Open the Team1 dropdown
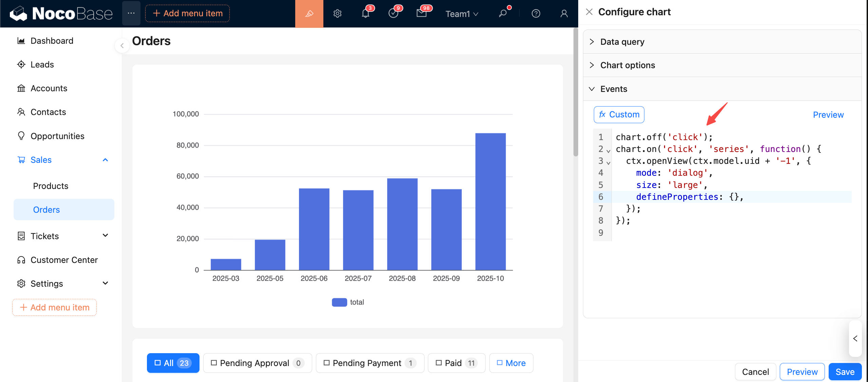Screen dimensions: 868x382 point(461,14)
